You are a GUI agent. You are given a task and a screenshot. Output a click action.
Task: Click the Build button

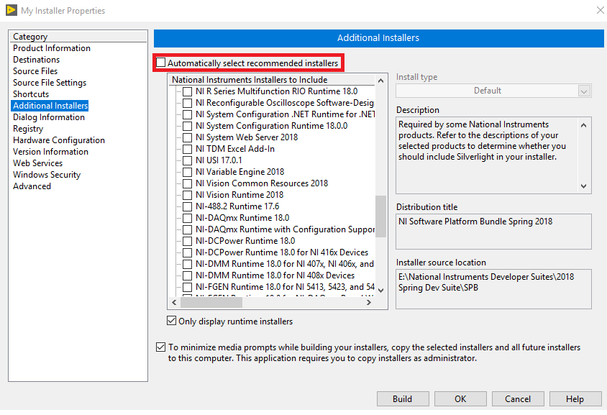pyautogui.click(x=403, y=399)
